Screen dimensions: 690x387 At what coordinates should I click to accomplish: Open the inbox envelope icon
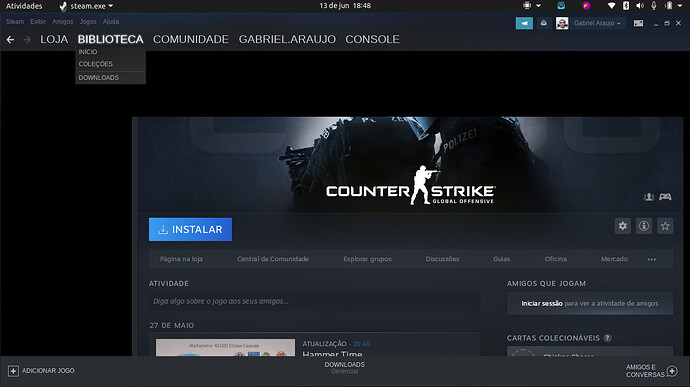point(544,23)
